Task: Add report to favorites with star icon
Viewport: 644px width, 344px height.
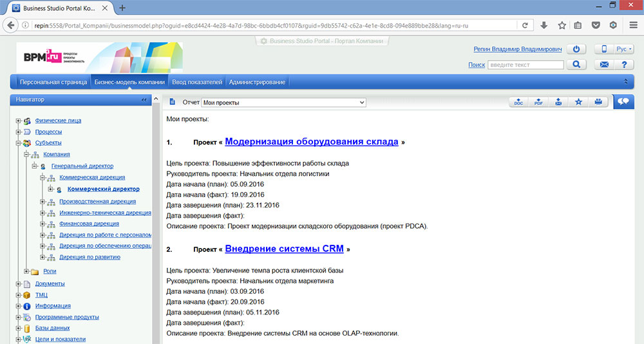Action: (x=578, y=102)
